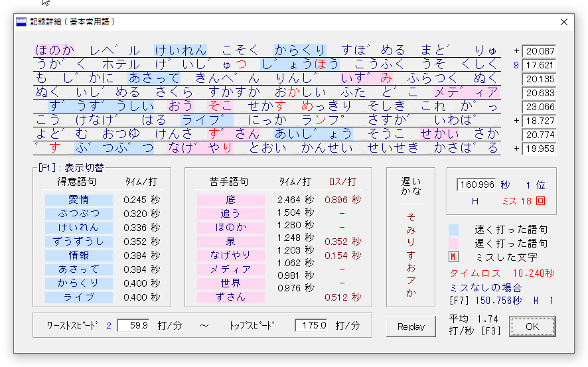Click the [F1]:表示切替 label

(71, 167)
